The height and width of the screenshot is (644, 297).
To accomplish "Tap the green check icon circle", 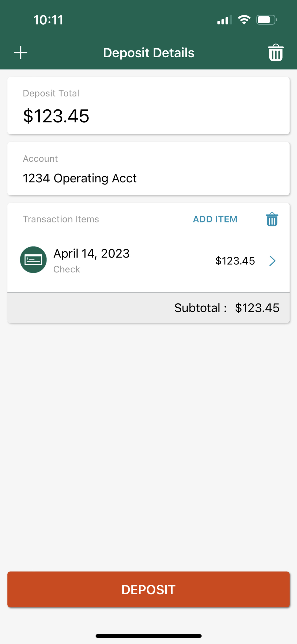I will (33, 260).
